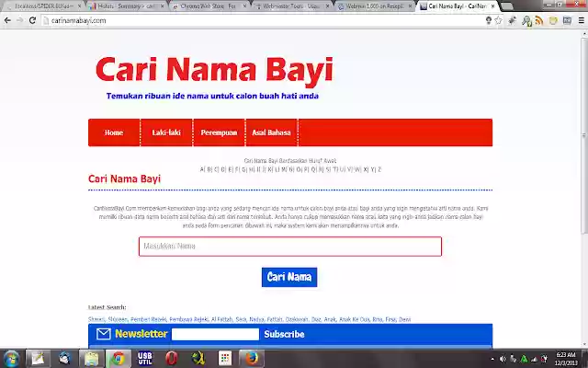This screenshot has width=588, height=368.
Task: Switch to the Webmin tab
Action: pos(376,6)
